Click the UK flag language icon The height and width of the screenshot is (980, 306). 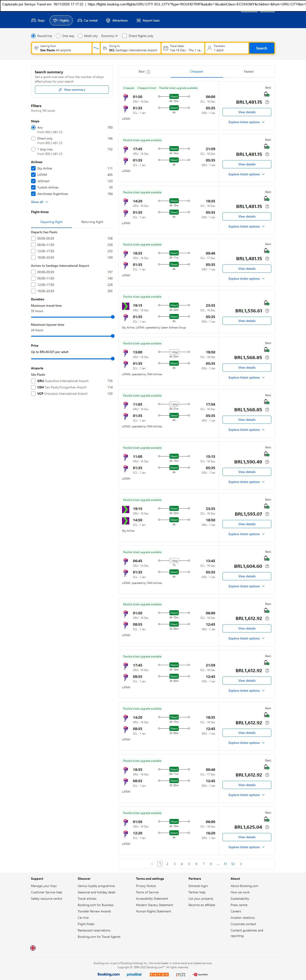33,948
